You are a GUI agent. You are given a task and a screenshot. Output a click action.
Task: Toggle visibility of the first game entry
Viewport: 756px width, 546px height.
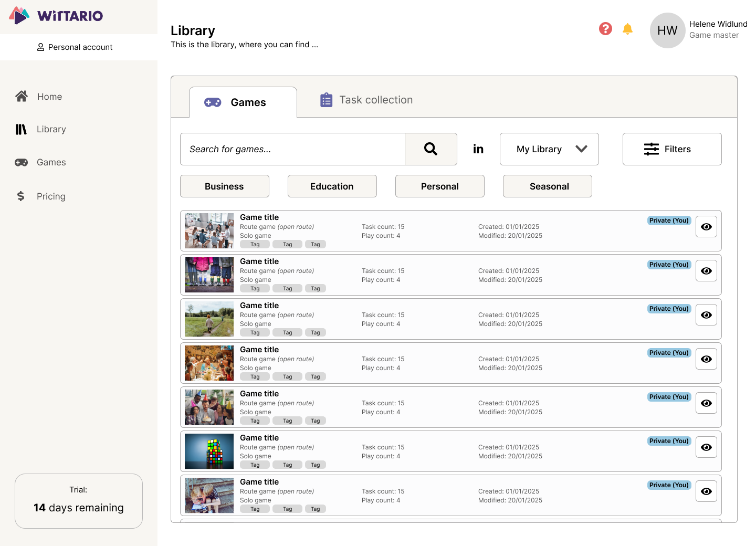706,226
